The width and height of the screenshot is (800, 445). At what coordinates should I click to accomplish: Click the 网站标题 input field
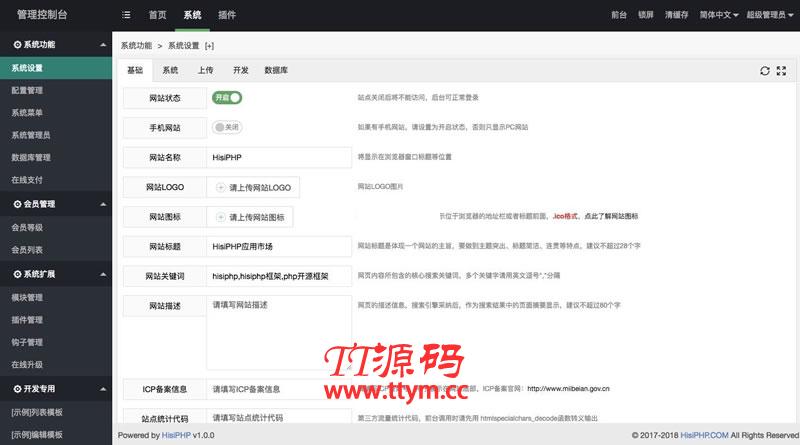pyautogui.click(x=279, y=246)
